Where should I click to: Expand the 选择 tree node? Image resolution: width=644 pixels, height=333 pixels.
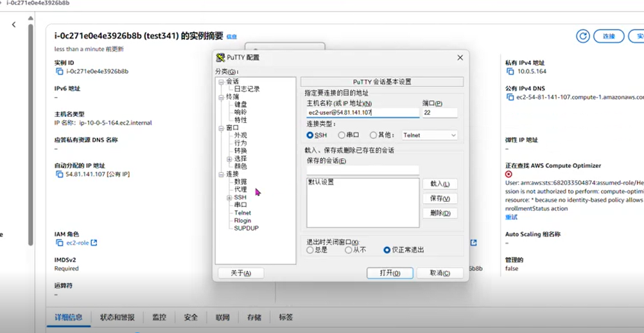tap(229, 159)
